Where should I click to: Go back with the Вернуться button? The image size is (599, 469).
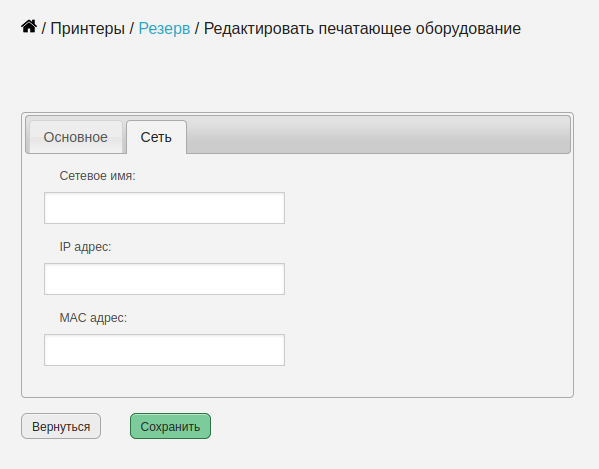(61, 426)
